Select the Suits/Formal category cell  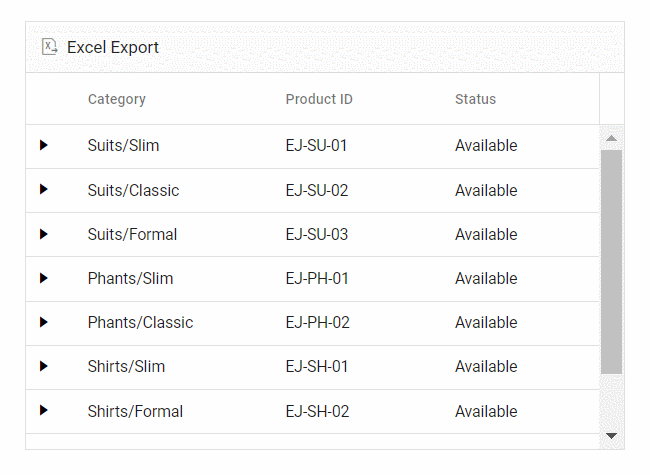point(132,234)
